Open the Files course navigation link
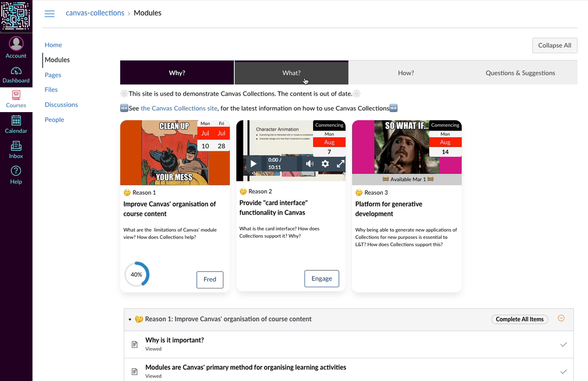 51,89
